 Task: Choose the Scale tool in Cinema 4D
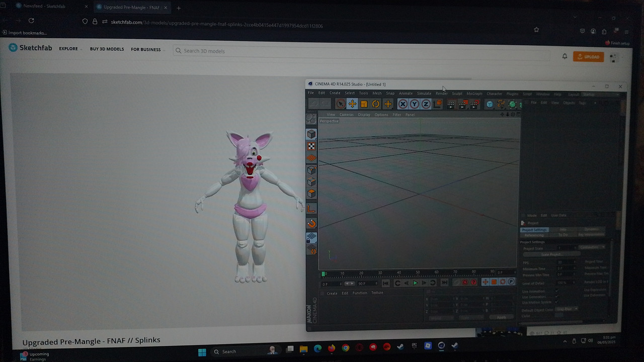click(x=364, y=104)
